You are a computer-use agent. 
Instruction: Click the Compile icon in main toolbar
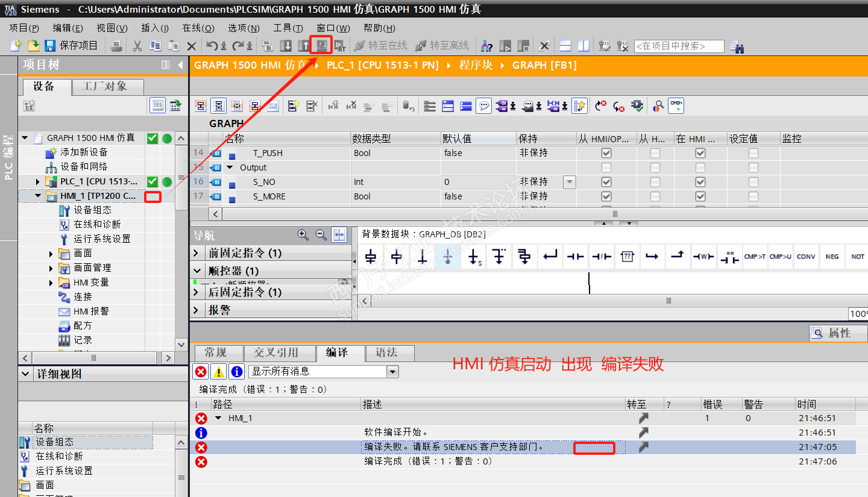click(x=268, y=46)
